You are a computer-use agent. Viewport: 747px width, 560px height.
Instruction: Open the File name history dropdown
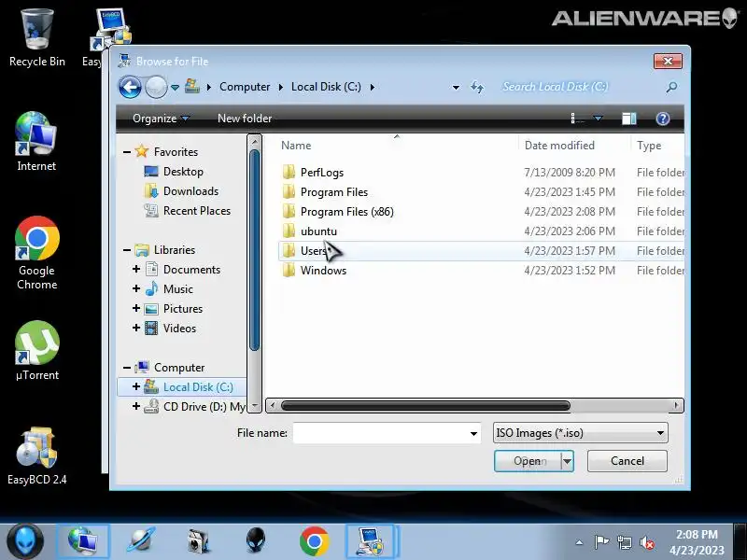(473, 433)
